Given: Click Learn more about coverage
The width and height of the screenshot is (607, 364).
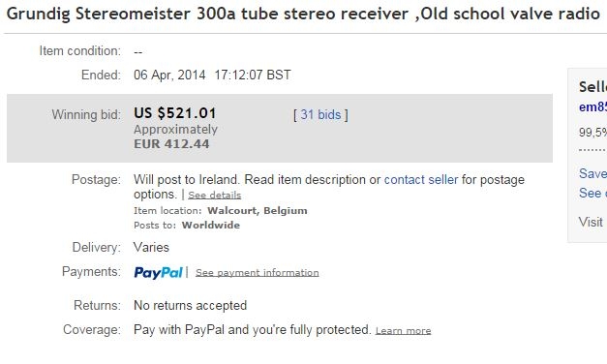Looking at the screenshot, I should (403, 331).
